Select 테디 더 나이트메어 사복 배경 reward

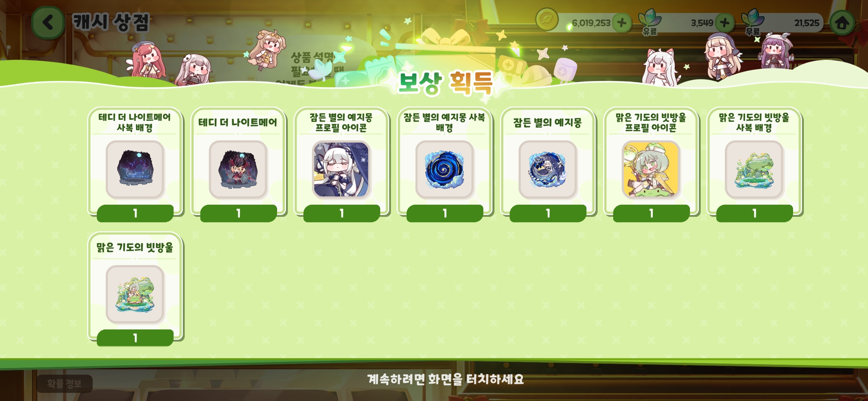[135, 165]
